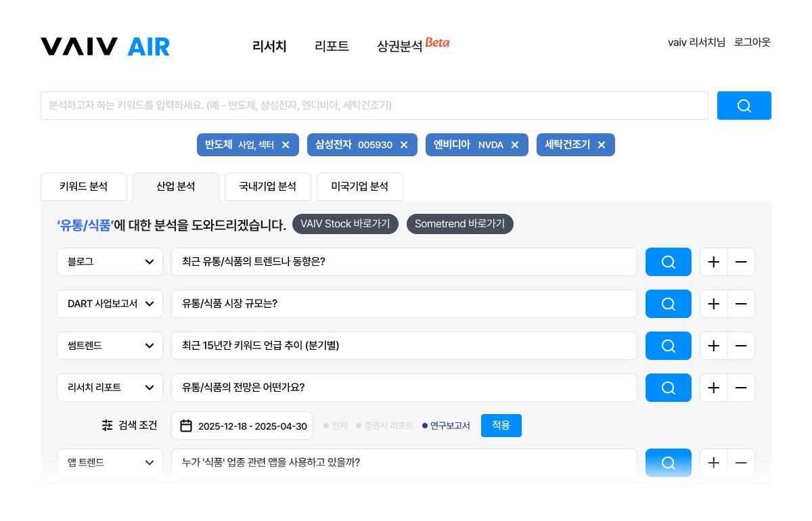Expand the 앱 트렌드 source dropdown
The width and height of the screenshot is (812, 521).
(x=110, y=463)
